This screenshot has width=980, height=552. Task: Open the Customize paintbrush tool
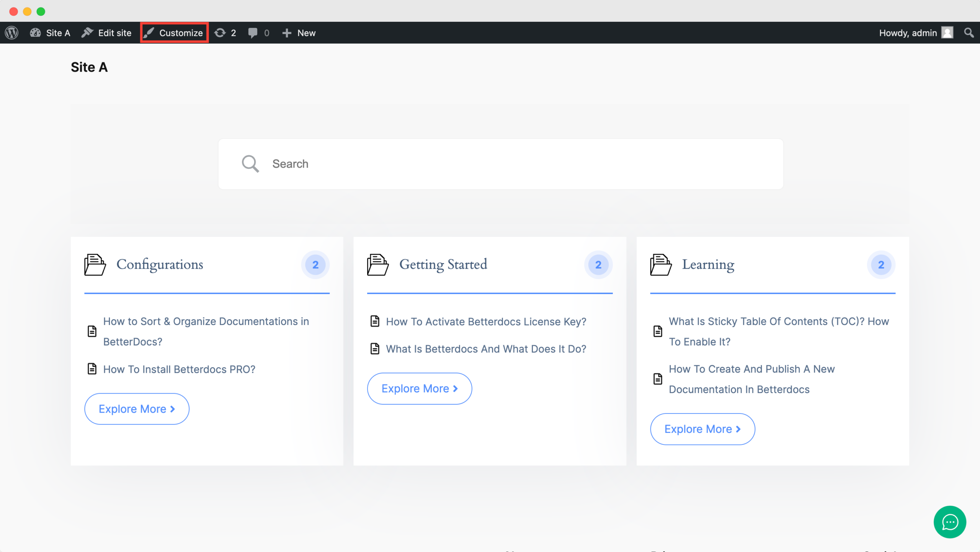pos(174,33)
